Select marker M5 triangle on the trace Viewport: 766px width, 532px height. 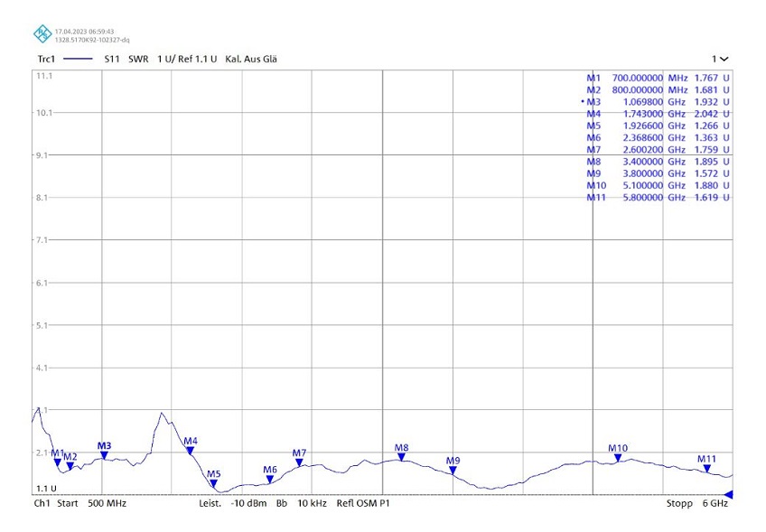213,484
